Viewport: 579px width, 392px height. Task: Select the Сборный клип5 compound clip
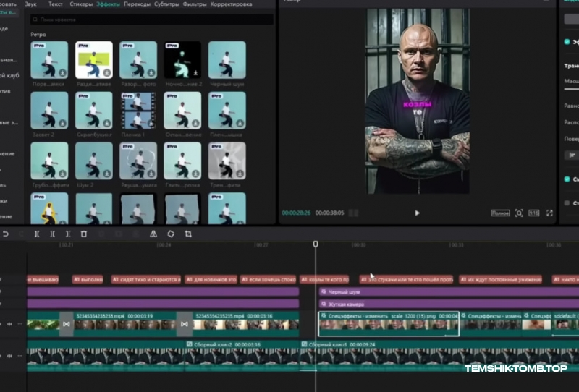(439, 356)
